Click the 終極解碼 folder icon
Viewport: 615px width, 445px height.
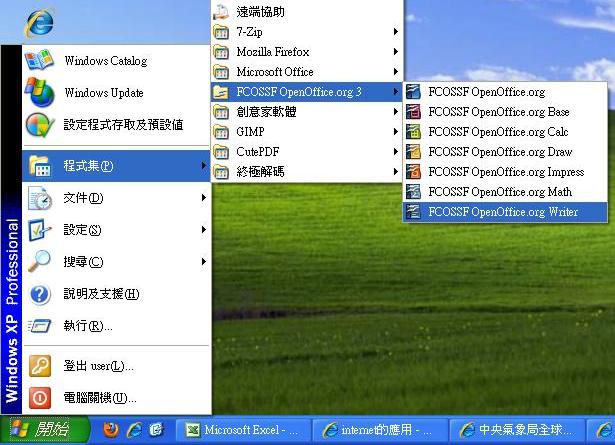point(221,172)
